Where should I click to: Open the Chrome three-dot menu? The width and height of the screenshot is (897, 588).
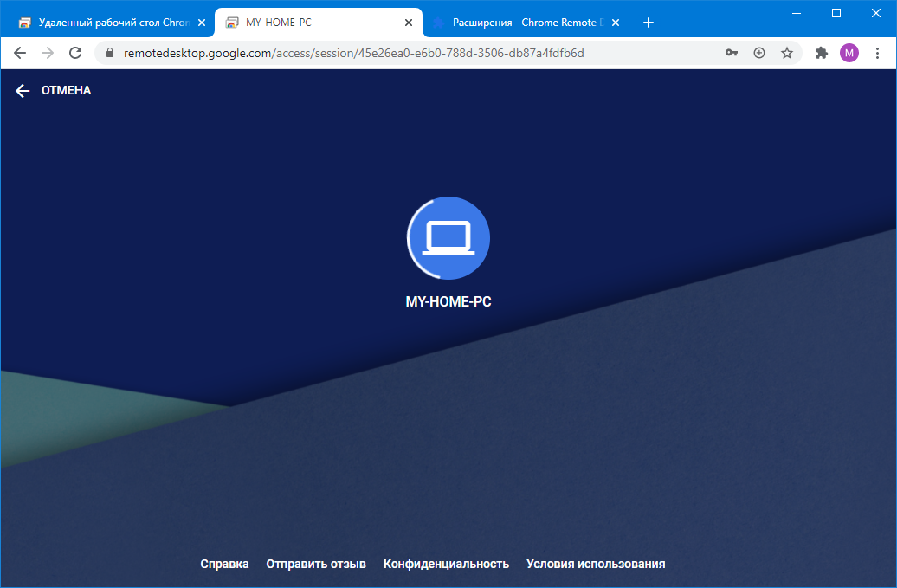point(877,53)
